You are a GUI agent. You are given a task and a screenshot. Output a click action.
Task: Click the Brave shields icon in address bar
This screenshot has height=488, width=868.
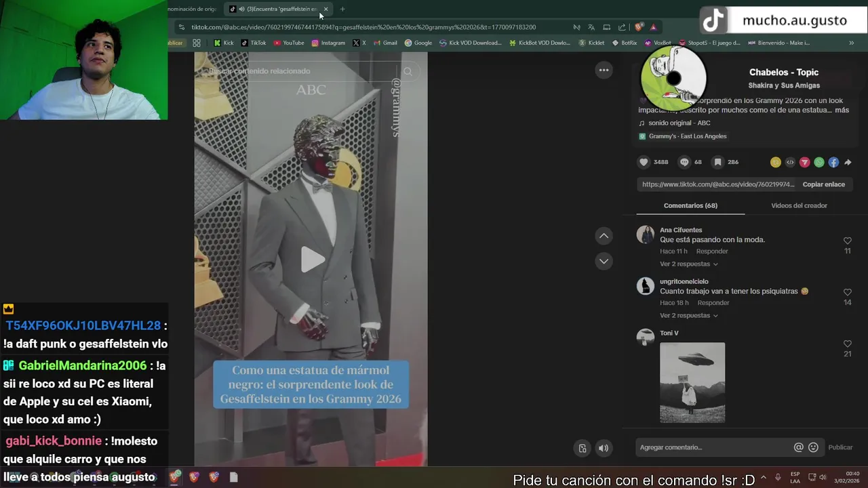[x=639, y=27]
